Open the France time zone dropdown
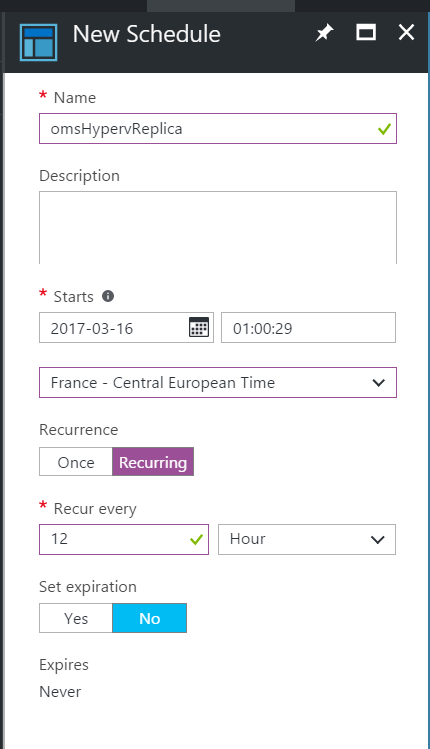The height and width of the screenshot is (749, 430). point(218,382)
